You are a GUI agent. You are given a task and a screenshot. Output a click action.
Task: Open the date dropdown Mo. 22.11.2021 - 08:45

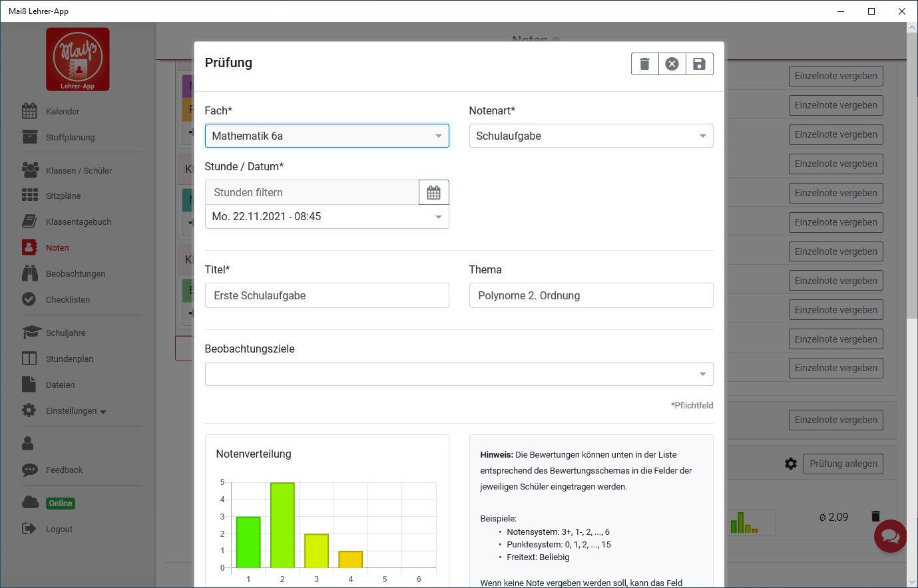(x=327, y=217)
